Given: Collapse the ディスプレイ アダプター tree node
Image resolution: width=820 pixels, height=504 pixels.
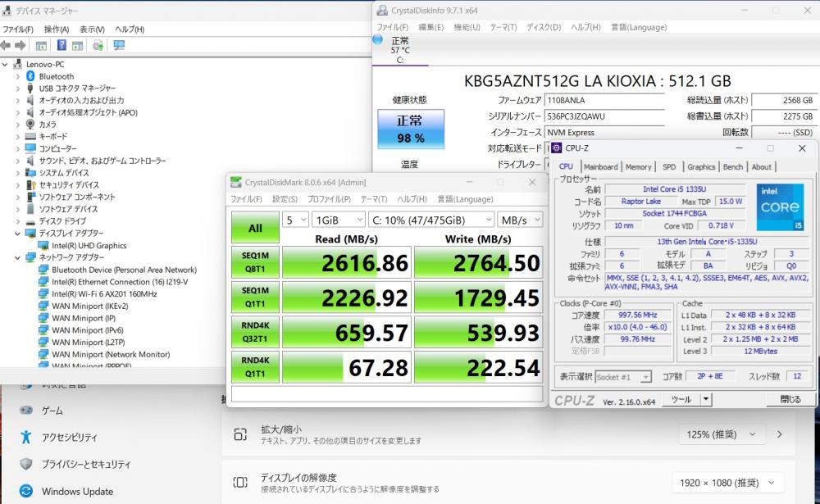Looking at the screenshot, I should (x=19, y=234).
